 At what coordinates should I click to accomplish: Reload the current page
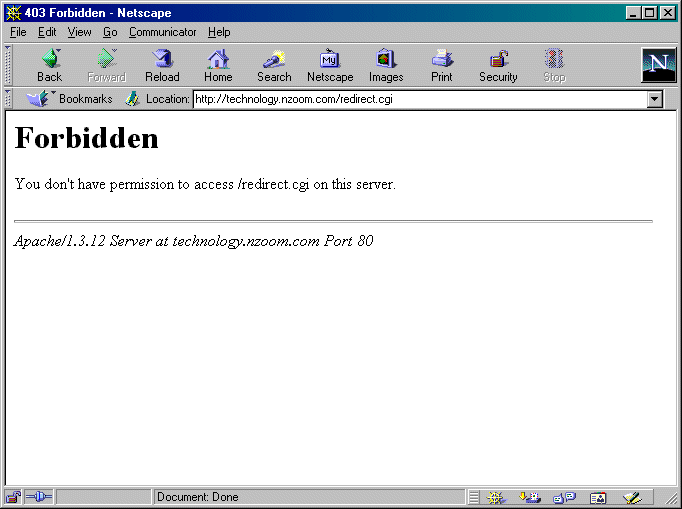tap(162, 65)
